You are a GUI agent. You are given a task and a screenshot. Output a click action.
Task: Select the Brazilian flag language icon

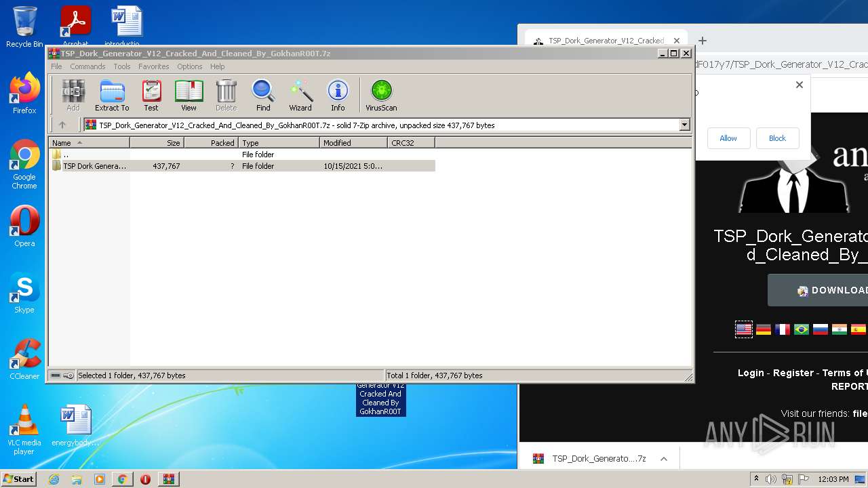[802, 329]
